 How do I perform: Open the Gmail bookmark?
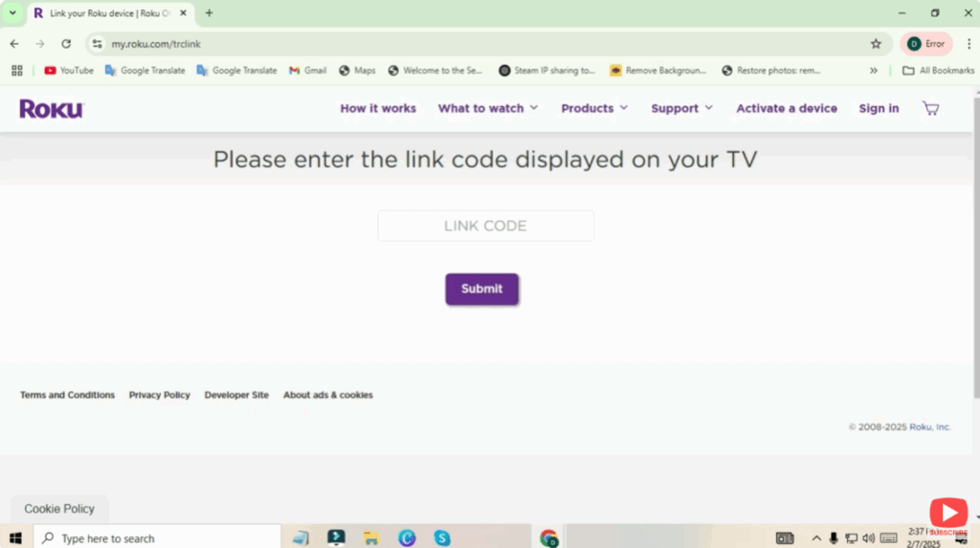(307, 71)
